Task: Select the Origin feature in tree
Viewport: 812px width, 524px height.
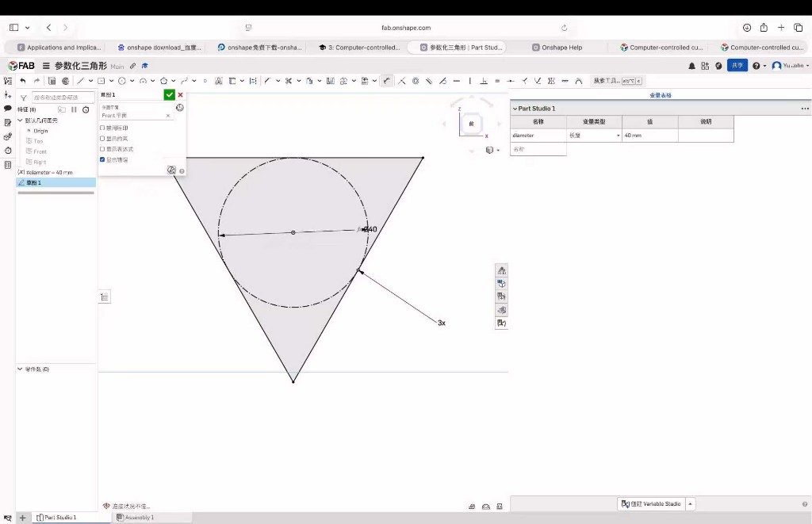Action: click(x=40, y=131)
